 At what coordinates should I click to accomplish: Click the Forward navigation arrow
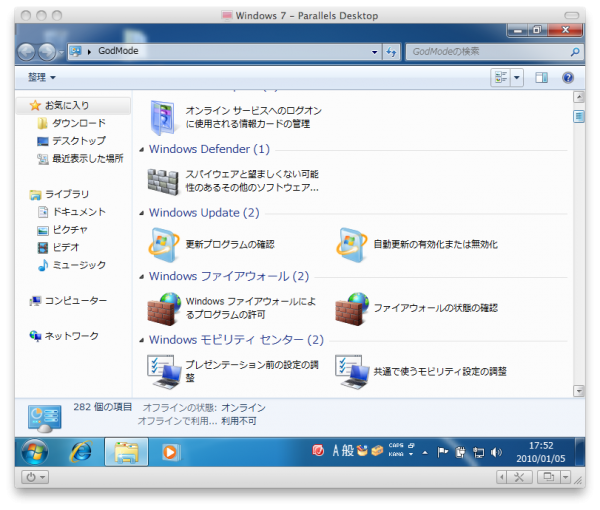[x=47, y=52]
